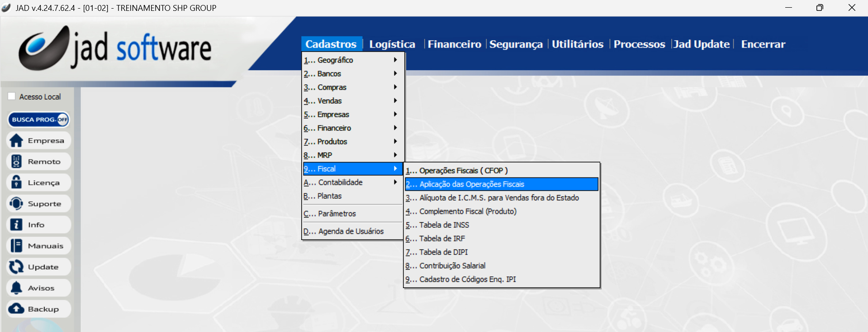Click Encerrar to exit the system
Image resolution: width=868 pixels, height=332 pixels.
tap(763, 44)
